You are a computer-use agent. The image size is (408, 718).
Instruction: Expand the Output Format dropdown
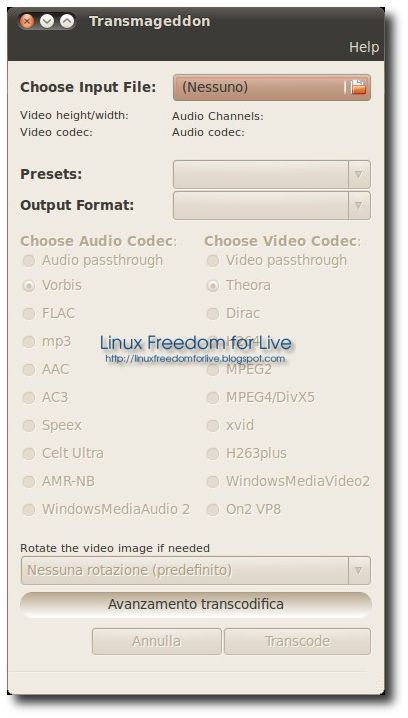[x=272, y=206]
